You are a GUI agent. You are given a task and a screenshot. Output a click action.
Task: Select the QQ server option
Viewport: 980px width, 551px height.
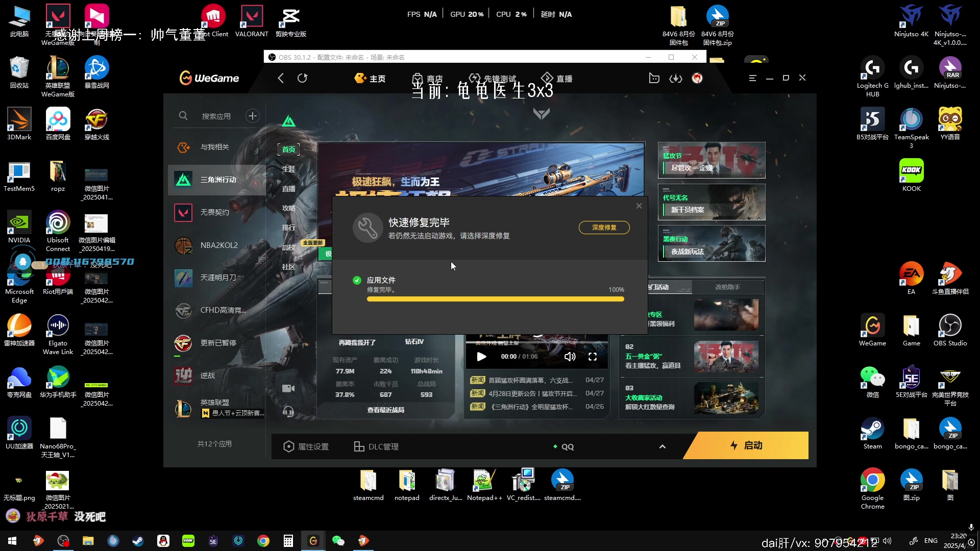pos(563,446)
